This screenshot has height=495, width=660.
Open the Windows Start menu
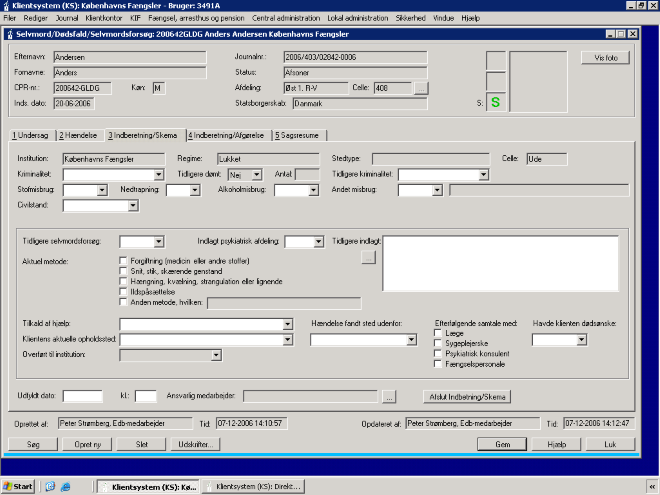(x=18, y=486)
